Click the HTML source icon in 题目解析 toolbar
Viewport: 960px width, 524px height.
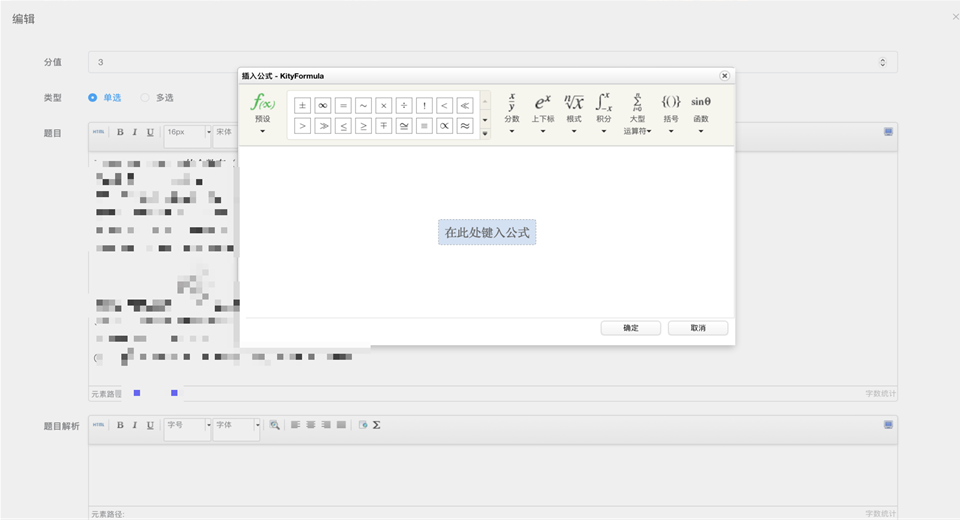[98, 425]
